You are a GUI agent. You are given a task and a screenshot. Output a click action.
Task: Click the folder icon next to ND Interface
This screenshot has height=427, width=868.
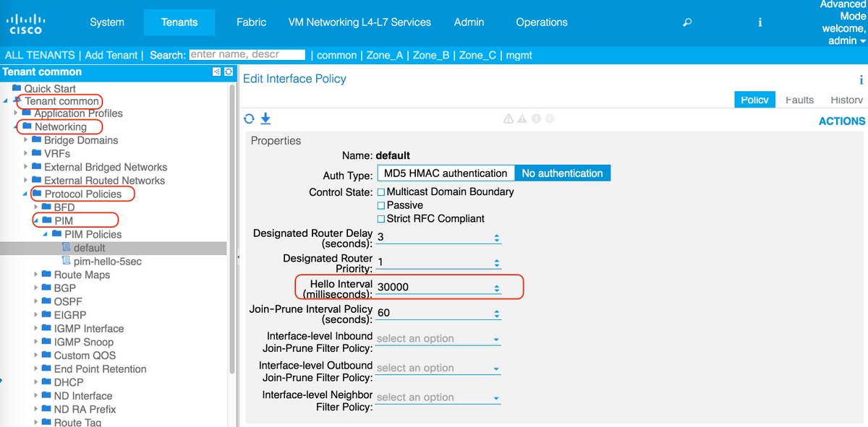[x=47, y=395]
